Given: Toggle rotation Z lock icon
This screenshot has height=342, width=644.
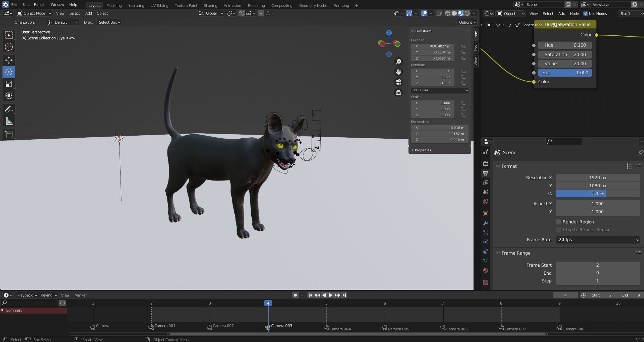Looking at the screenshot, I should tap(463, 83).
